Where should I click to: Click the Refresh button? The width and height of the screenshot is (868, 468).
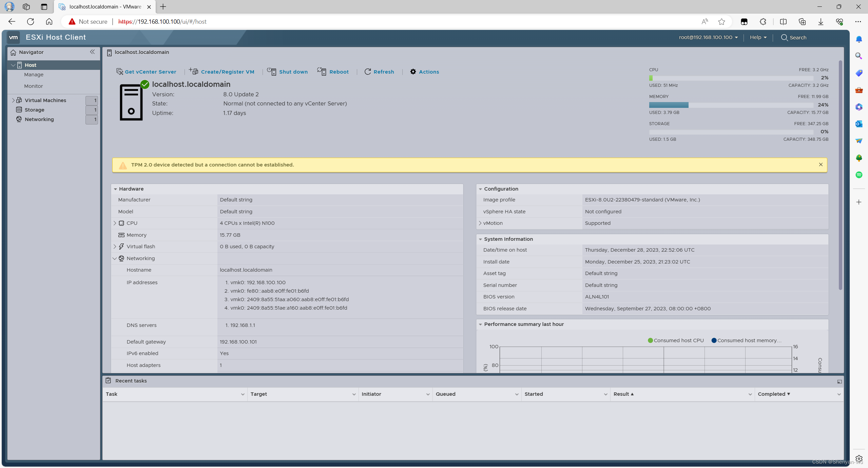click(379, 72)
